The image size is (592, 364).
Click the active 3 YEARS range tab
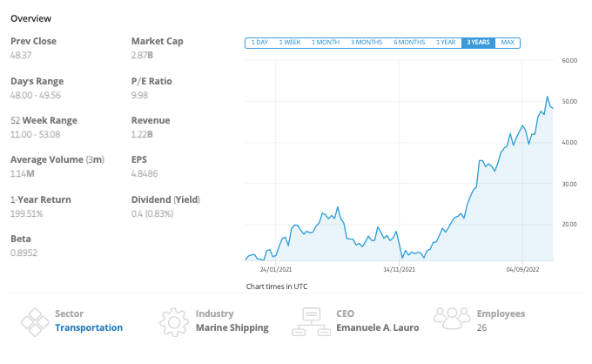(479, 43)
